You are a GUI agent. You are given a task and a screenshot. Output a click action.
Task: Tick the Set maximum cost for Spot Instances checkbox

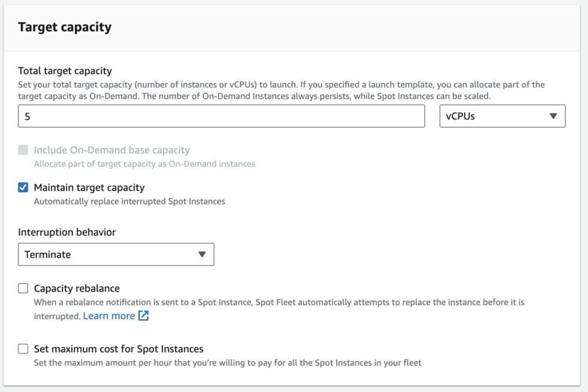[23, 349]
